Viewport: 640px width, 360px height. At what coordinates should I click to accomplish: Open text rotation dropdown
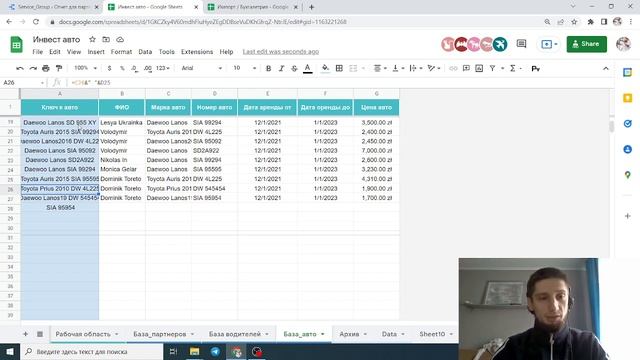(433, 68)
